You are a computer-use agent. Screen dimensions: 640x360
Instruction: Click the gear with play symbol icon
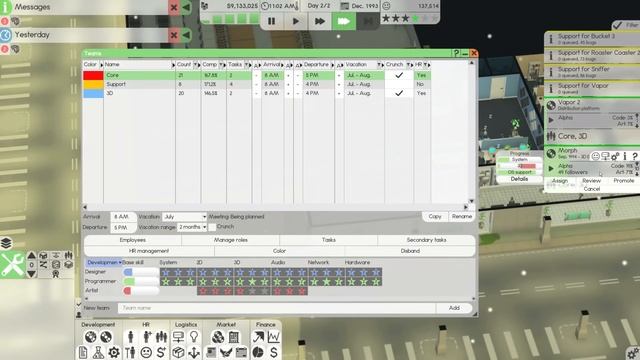pos(114,352)
